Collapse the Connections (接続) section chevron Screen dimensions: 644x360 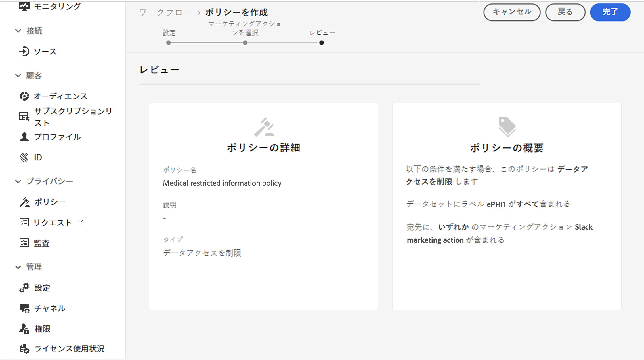(x=18, y=31)
